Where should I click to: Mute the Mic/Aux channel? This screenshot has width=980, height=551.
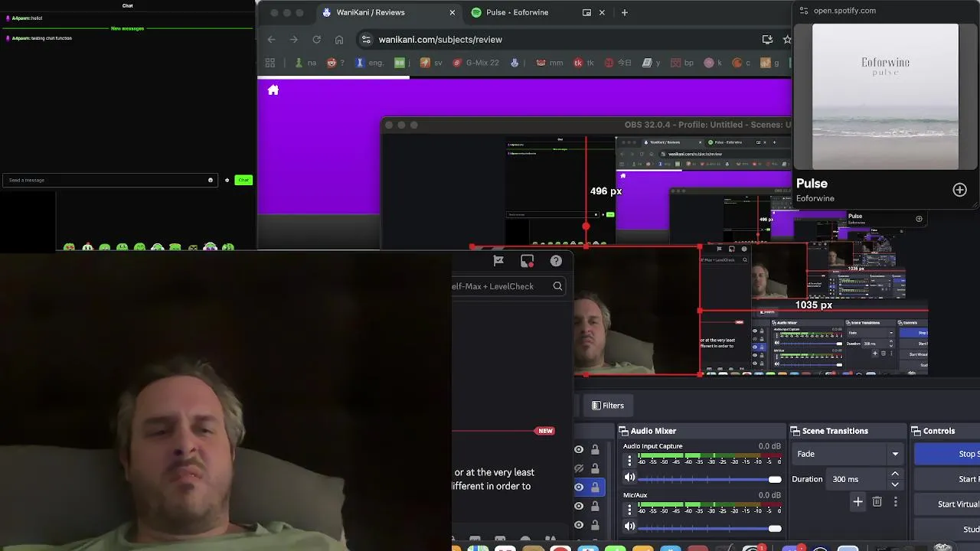630,527
